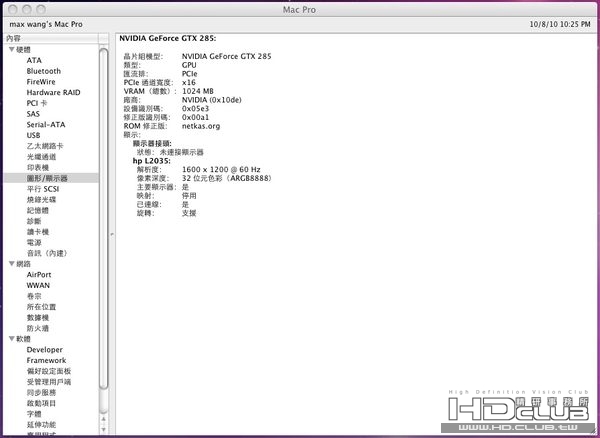Click the 顯示器接頭 display connector heading
Screen dimensions: 600x438
152,143
